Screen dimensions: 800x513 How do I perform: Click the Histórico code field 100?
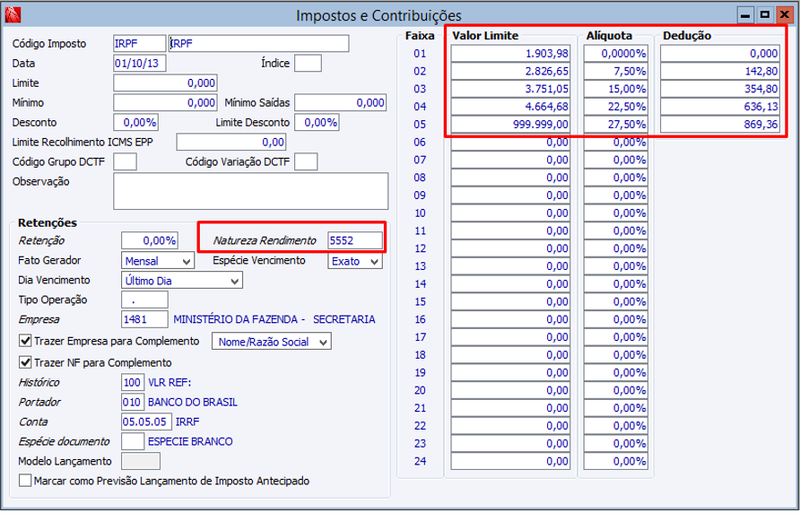pos(133,382)
